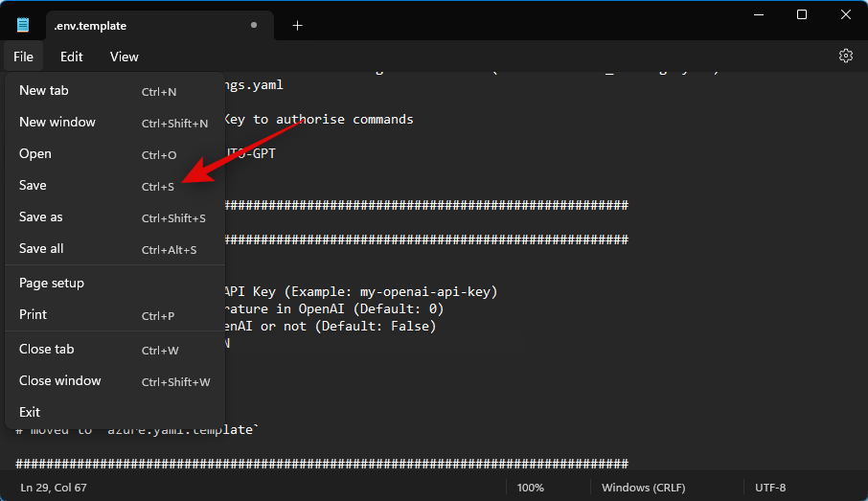Click the unsaved-changes dot on .env.template tab
The height and width of the screenshot is (501, 868).
point(254,25)
